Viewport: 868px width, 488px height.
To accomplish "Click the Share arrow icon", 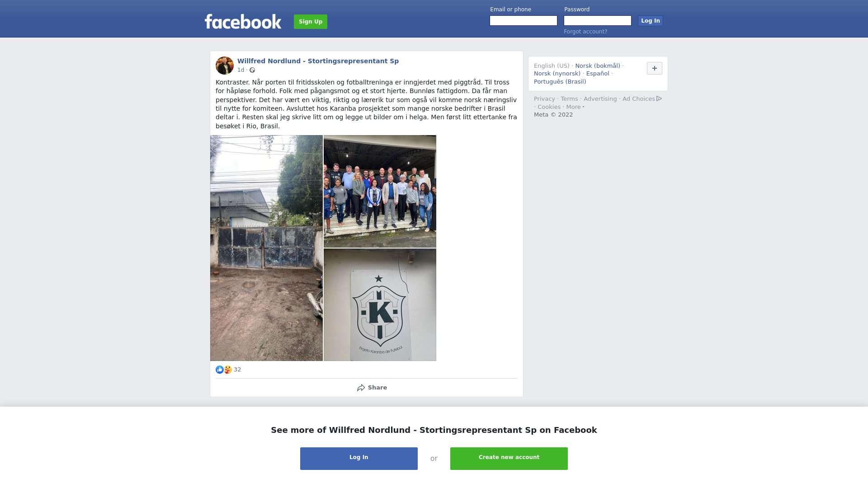I will point(361,388).
